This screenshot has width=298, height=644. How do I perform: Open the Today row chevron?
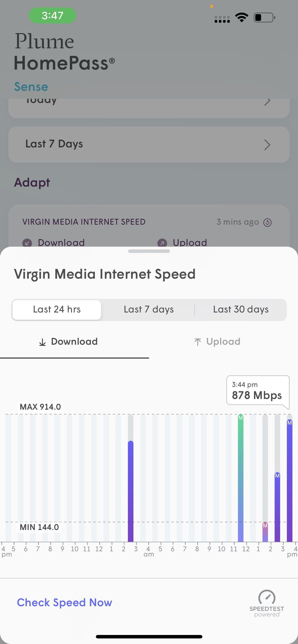[267, 102]
